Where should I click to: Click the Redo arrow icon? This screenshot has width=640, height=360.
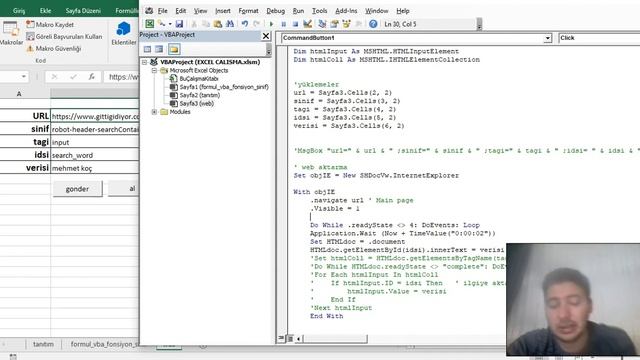pyautogui.click(x=256, y=24)
